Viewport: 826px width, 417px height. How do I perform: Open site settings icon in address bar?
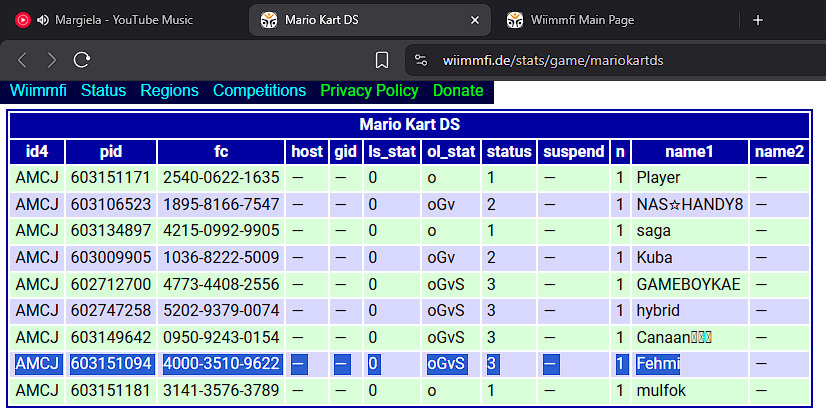pyautogui.click(x=421, y=60)
